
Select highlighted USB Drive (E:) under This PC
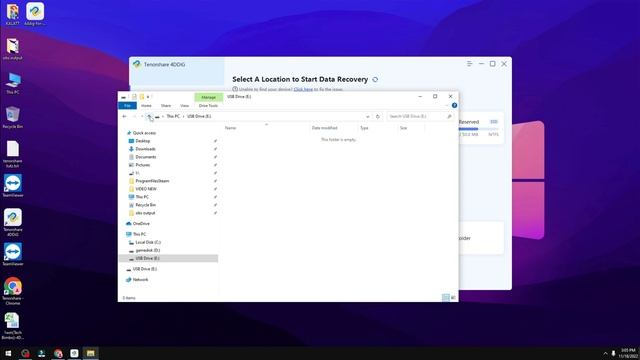(x=168, y=258)
